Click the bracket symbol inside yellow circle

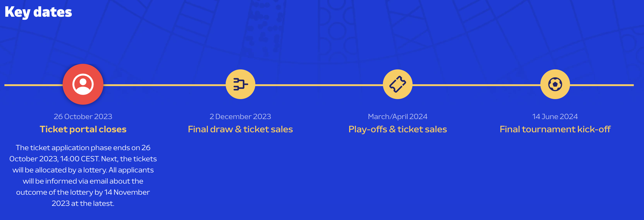tap(240, 84)
